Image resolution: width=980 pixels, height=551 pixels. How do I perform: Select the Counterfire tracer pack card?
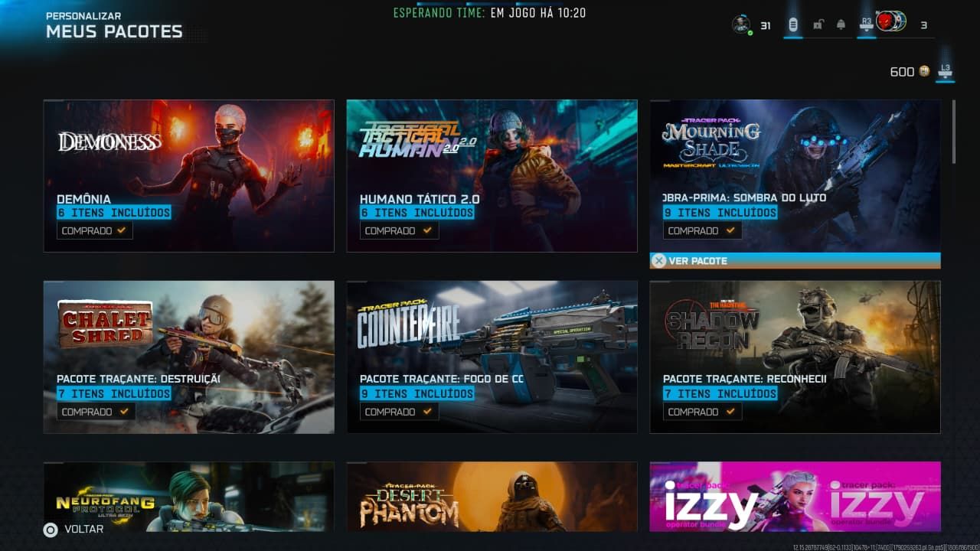pos(492,357)
